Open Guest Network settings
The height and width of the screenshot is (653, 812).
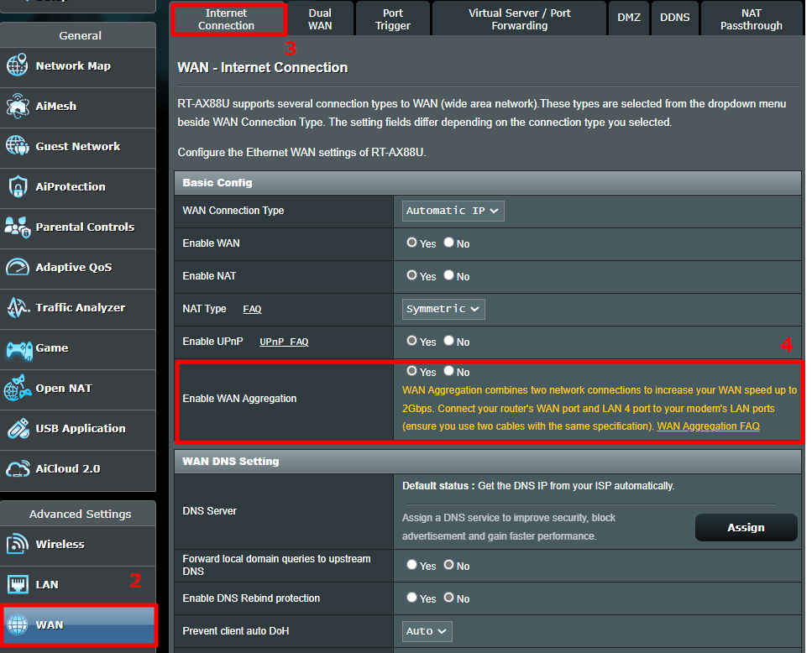tap(78, 146)
